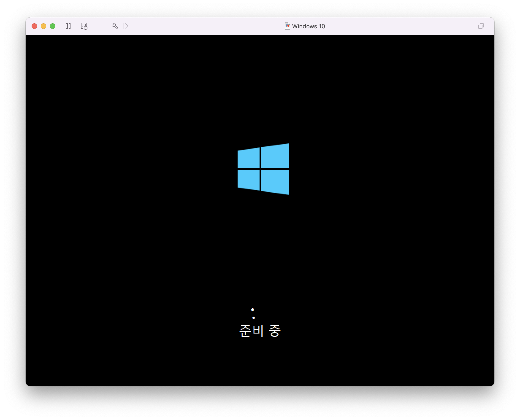Click the upper loading spinner dot
The width and height of the screenshot is (520, 420).
pyautogui.click(x=252, y=310)
